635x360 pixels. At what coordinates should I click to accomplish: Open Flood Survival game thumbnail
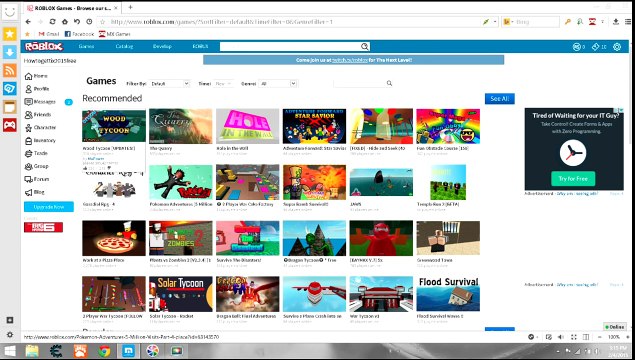pyautogui.click(x=448, y=294)
